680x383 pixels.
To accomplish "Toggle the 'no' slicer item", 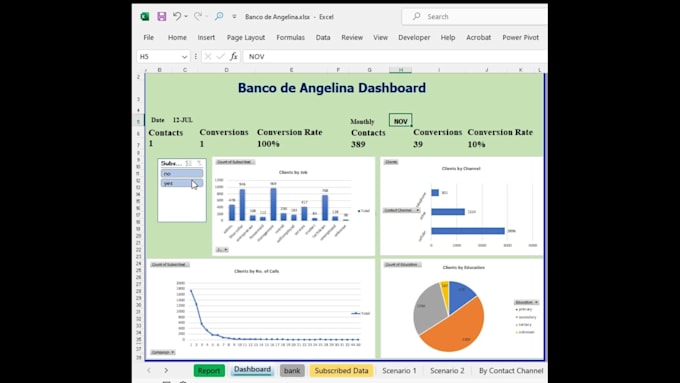I will 182,173.
